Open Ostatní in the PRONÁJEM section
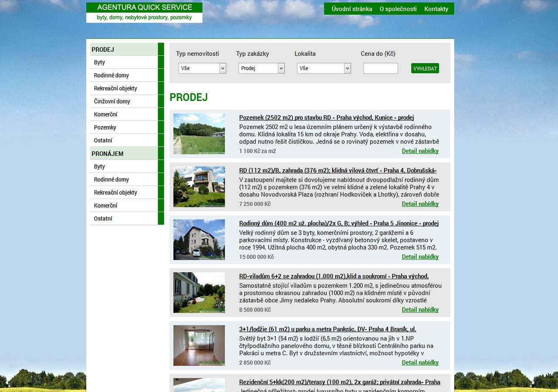Viewport: 558px width, 392px height. 127,219
